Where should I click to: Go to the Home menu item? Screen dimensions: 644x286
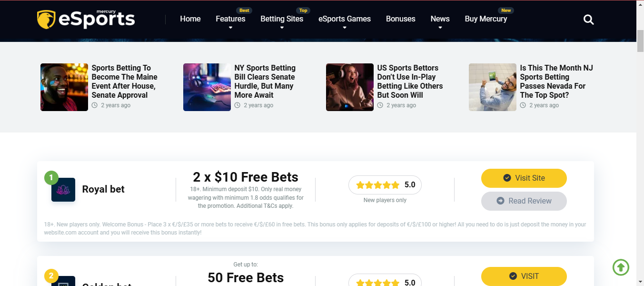190,19
